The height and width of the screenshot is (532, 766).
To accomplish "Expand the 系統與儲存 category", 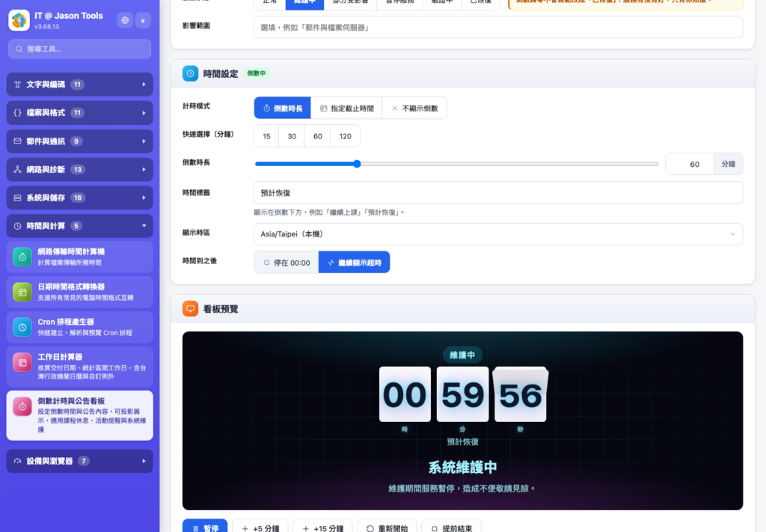I will [79, 198].
